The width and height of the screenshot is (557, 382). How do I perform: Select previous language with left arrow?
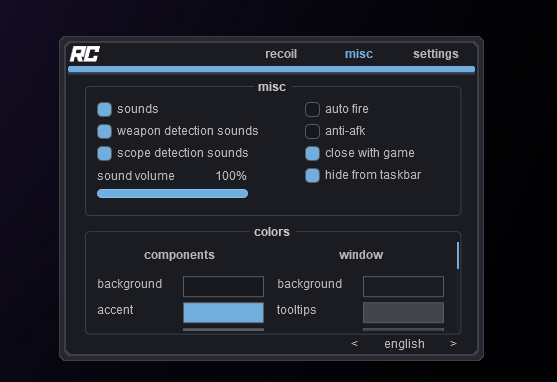coord(354,344)
